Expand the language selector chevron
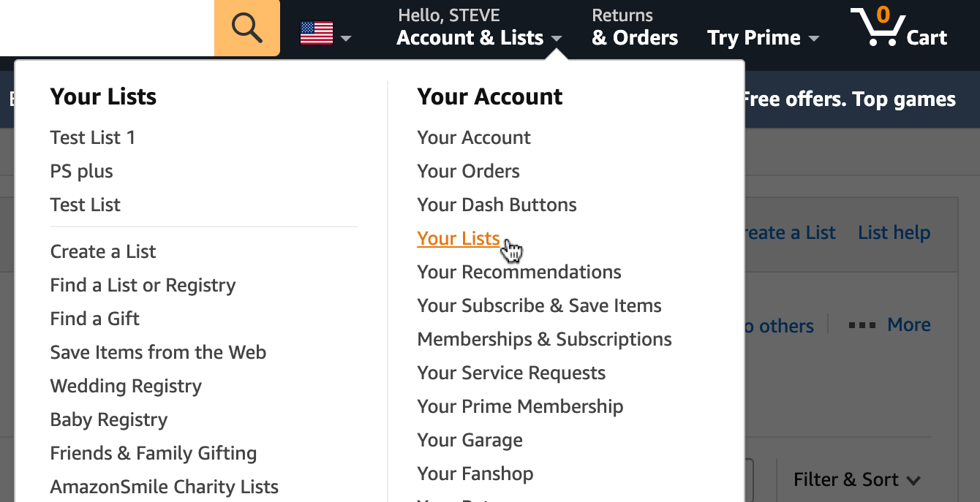 click(x=345, y=38)
